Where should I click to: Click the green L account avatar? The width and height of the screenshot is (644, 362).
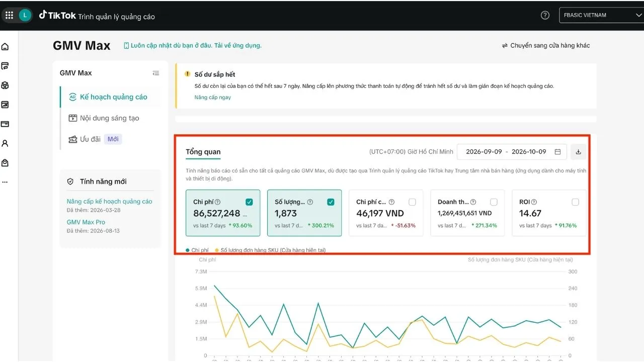pos(25,15)
